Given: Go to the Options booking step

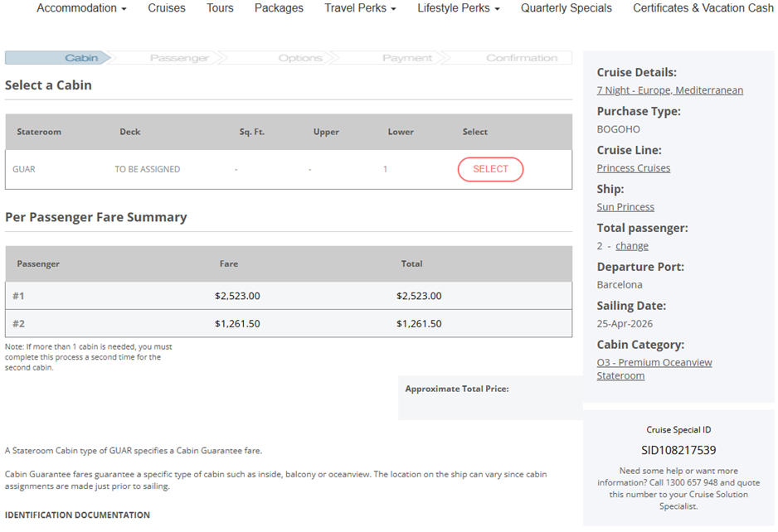Looking at the screenshot, I should [x=299, y=58].
